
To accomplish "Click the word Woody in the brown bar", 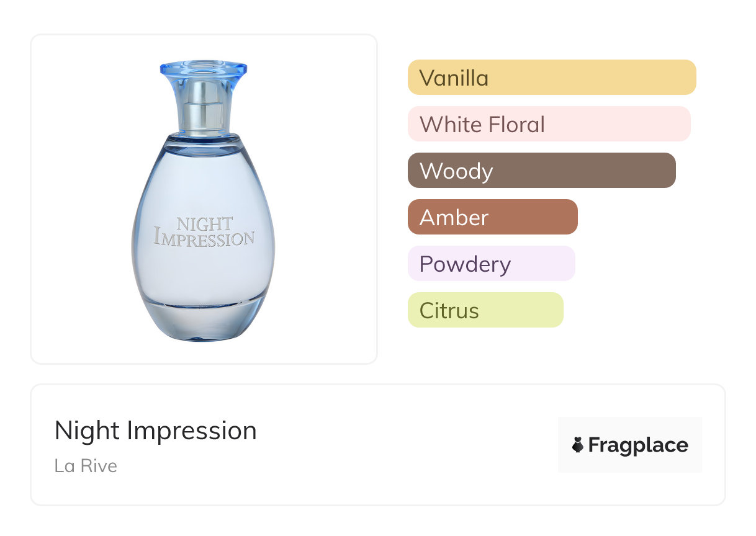I will [456, 171].
